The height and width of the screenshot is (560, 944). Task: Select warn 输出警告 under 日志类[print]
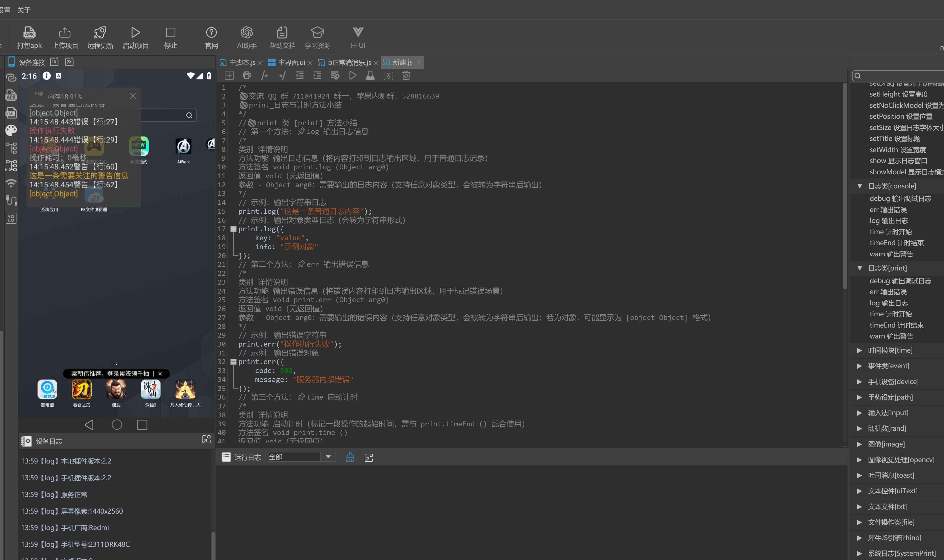[x=891, y=336]
